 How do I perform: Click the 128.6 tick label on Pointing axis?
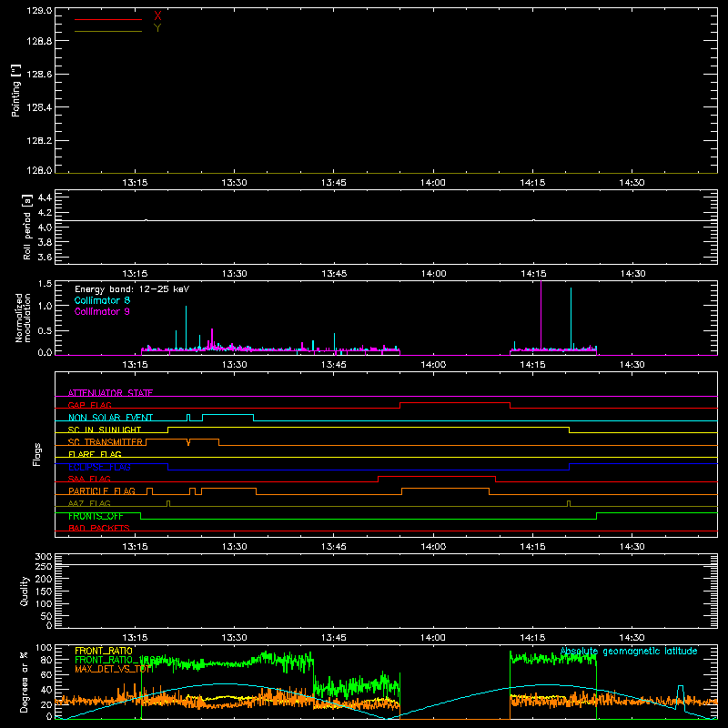[39, 75]
